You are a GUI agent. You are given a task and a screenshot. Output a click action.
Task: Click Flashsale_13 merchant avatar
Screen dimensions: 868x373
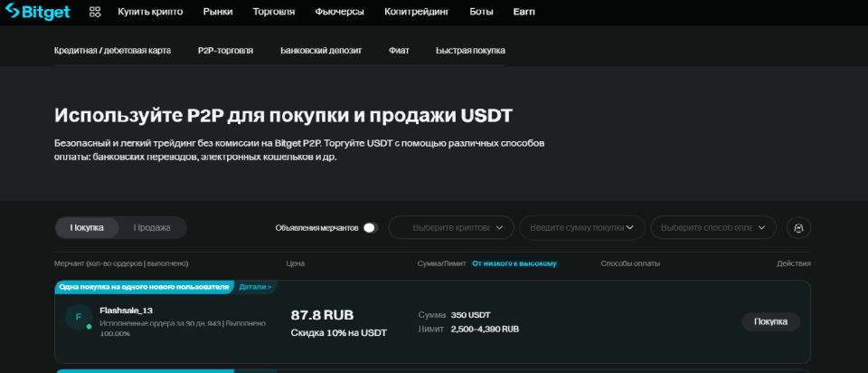pyautogui.click(x=78, y=317)
